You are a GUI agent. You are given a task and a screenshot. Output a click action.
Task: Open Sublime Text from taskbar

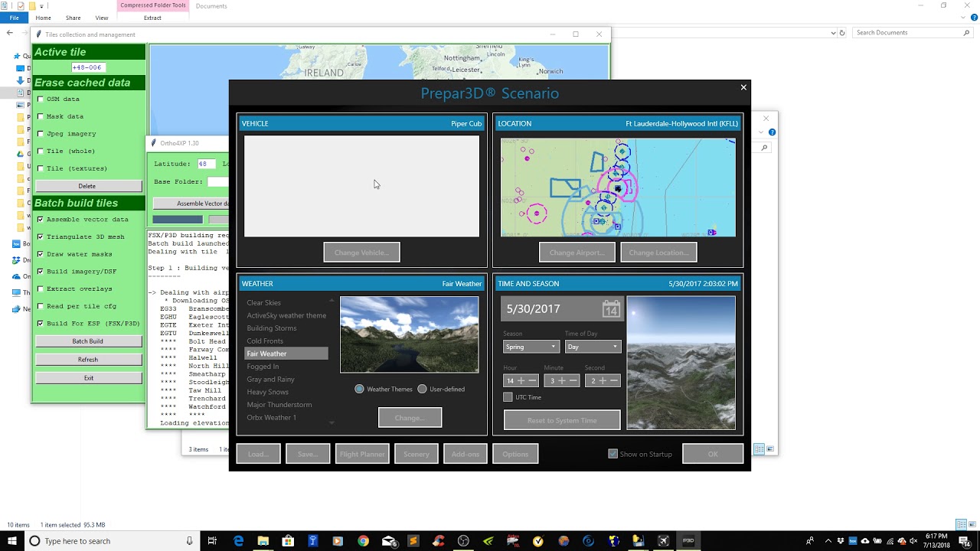click(x=413, y=541)
